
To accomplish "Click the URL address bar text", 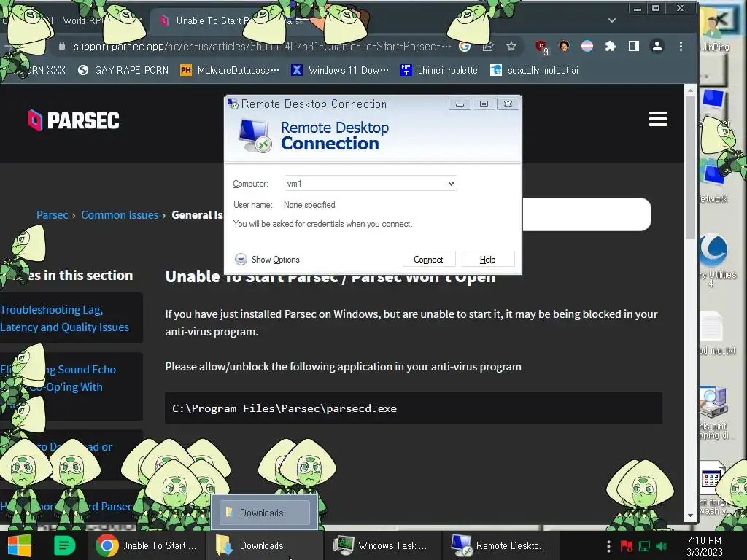I will click(263, 46).
